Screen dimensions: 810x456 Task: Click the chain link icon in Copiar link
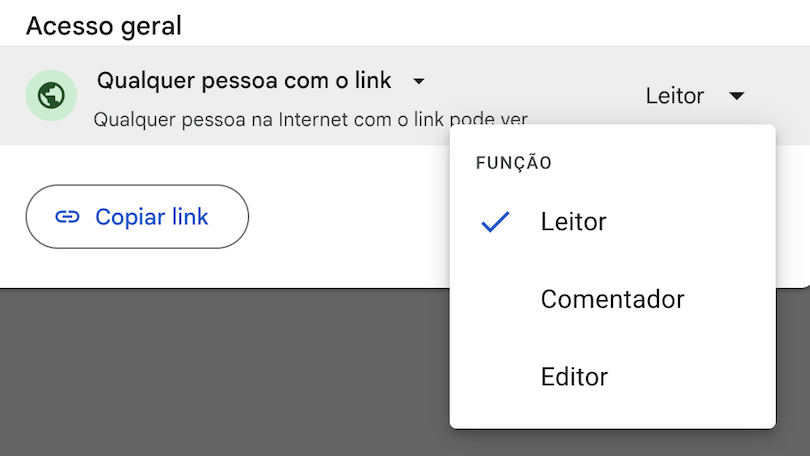click(x=67, y=217)
